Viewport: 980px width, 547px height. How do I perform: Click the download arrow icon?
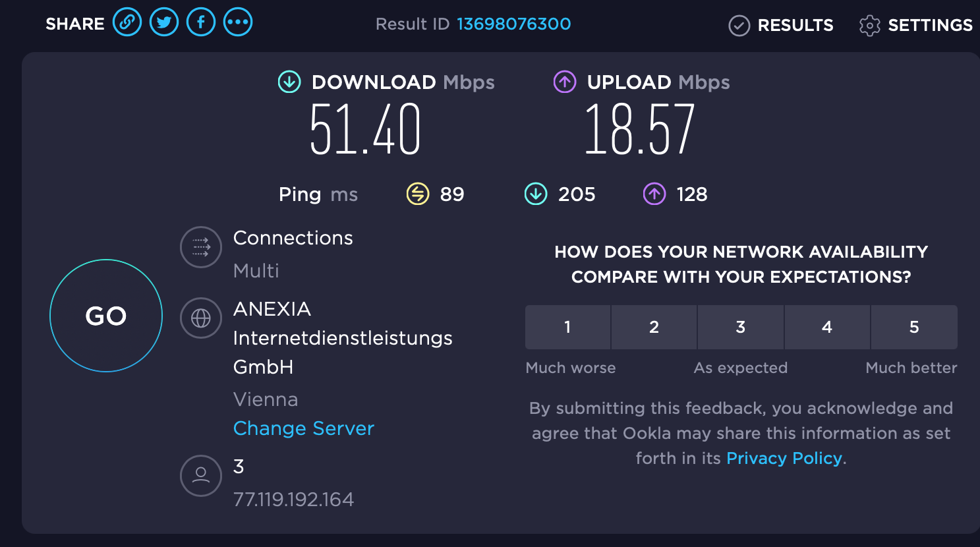click(x=289, y=82)
